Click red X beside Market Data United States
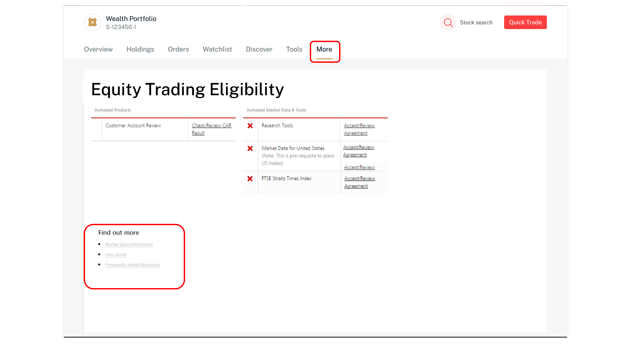 [250, 149]
